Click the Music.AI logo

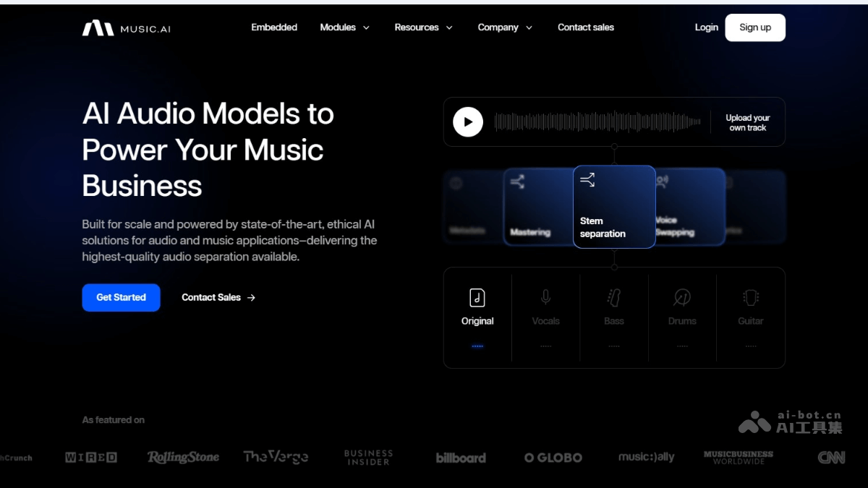126,27
